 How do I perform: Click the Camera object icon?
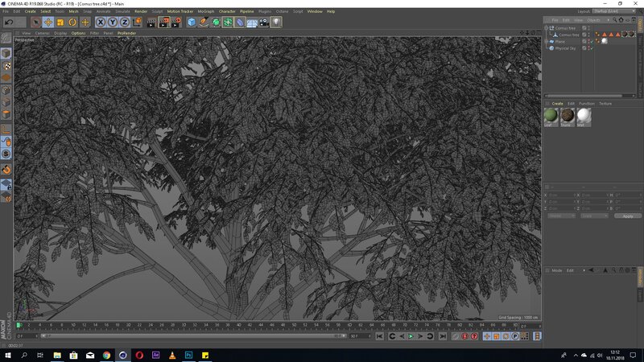coord(264,23)
